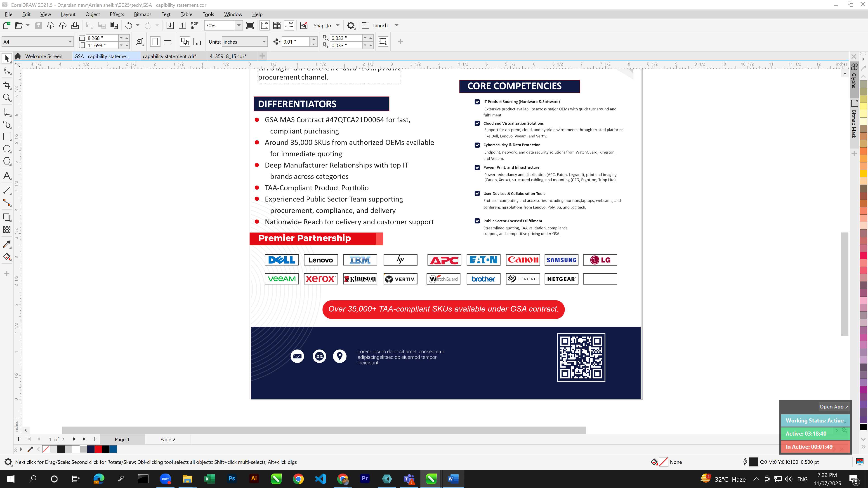Screen dimensions: 868x488
Task: Activate the Zoom tool in the toolbox
Action: [7, 98]
